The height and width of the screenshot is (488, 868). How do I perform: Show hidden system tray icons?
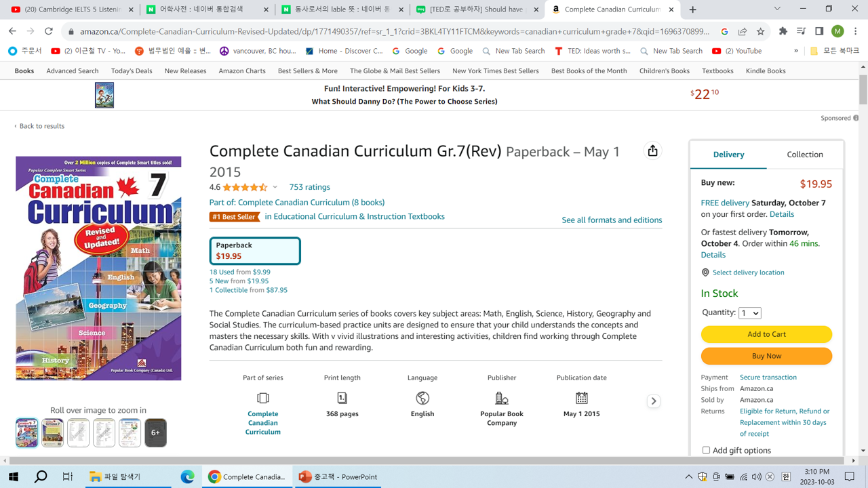click(689, 477)
